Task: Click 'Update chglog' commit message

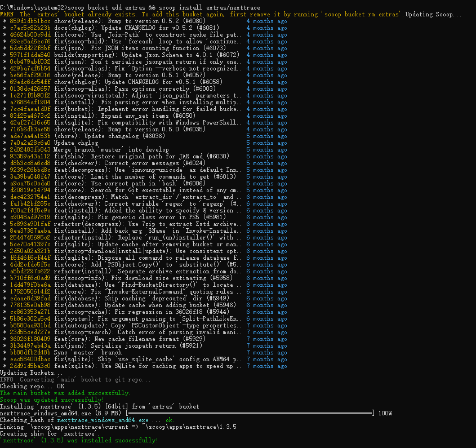Action: (76, 143)
